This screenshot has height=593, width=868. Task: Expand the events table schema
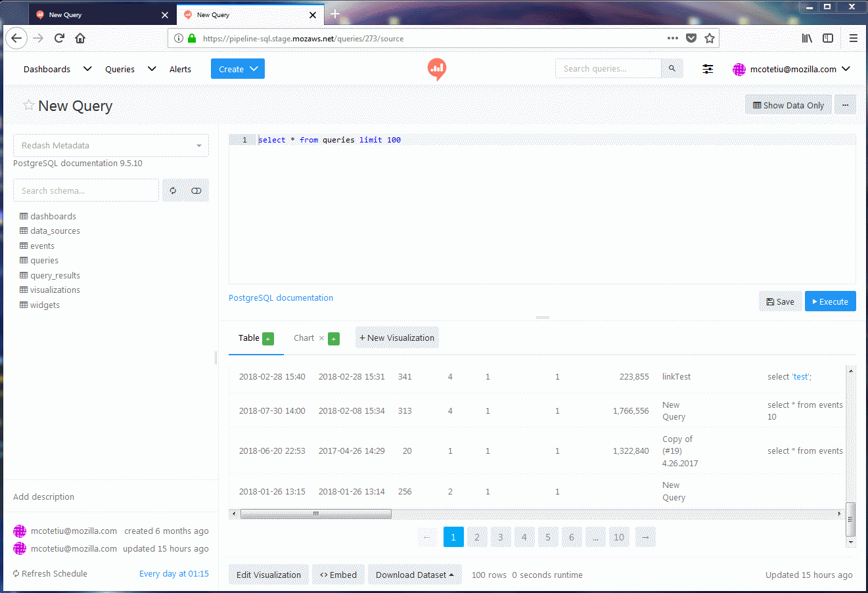pos(41,245)
